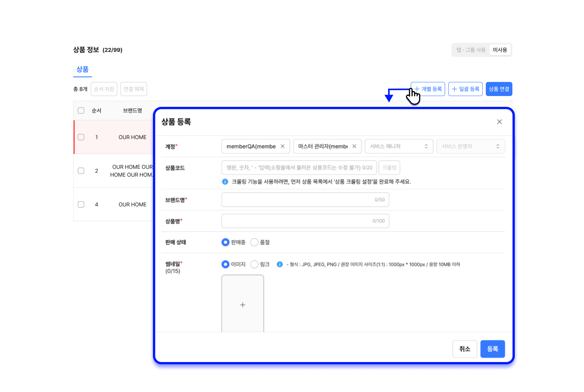Remove the 마스터 관리자 account tag

pyautogui.click(x=354, y=146)
